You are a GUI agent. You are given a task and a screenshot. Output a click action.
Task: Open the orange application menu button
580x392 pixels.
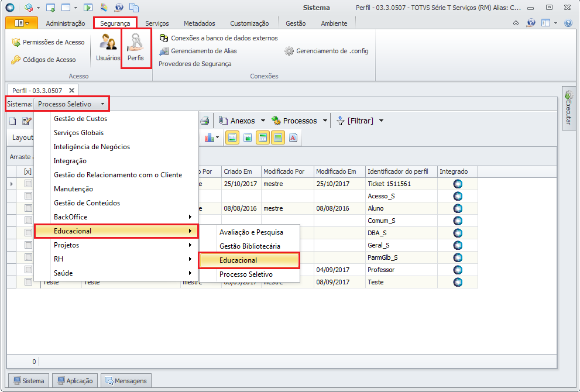tap(22, 23)
